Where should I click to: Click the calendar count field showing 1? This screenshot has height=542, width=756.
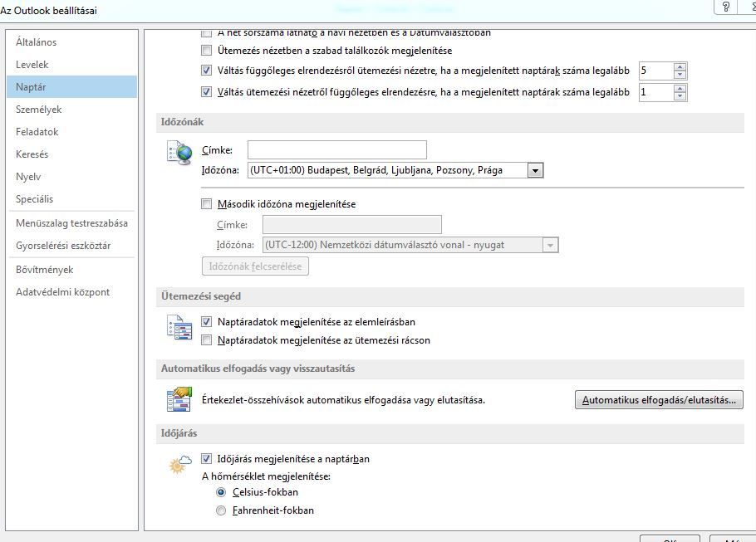coord(656,92)
